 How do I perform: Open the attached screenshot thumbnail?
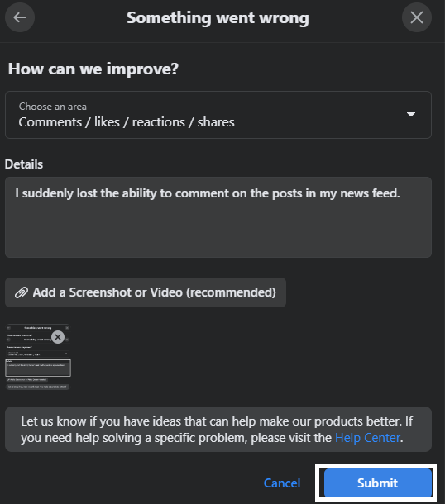pos(38,357)
